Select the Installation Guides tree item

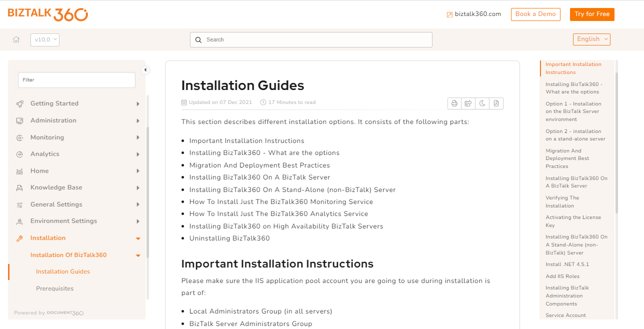click(63, 271)
